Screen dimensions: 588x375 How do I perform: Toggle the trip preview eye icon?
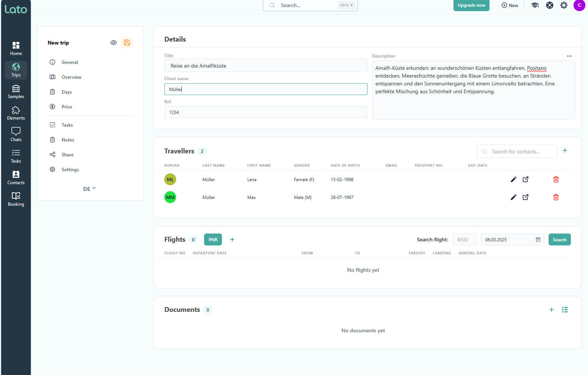click(x=114, y=43)
